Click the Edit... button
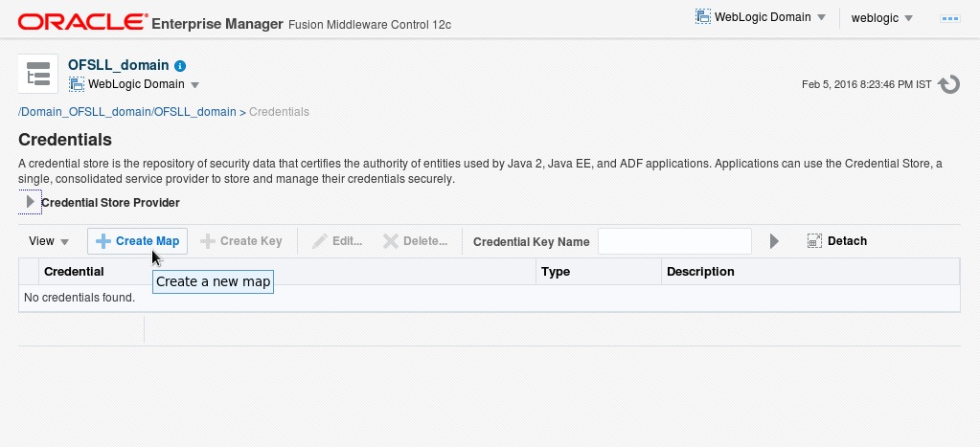980x447 pixels. 337,241
